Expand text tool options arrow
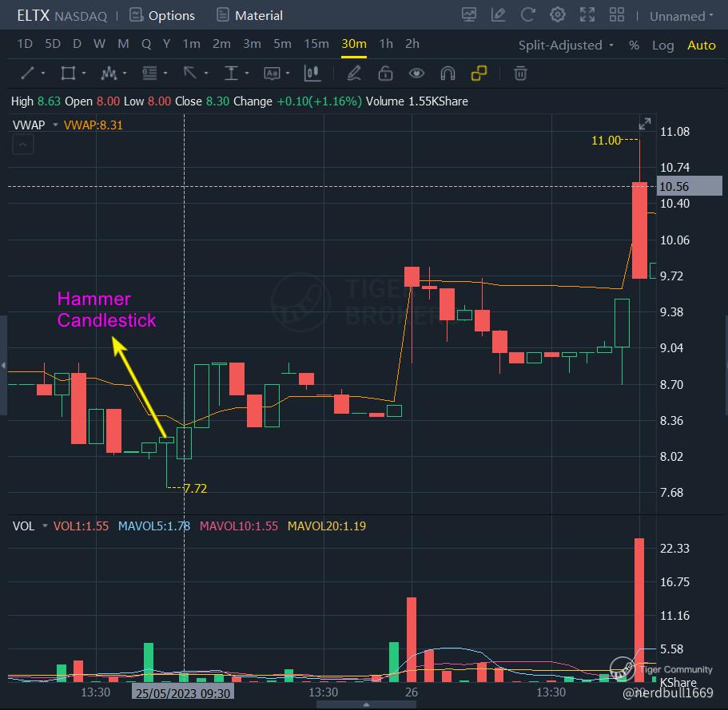The image size is (728, 710). point(288,73)
